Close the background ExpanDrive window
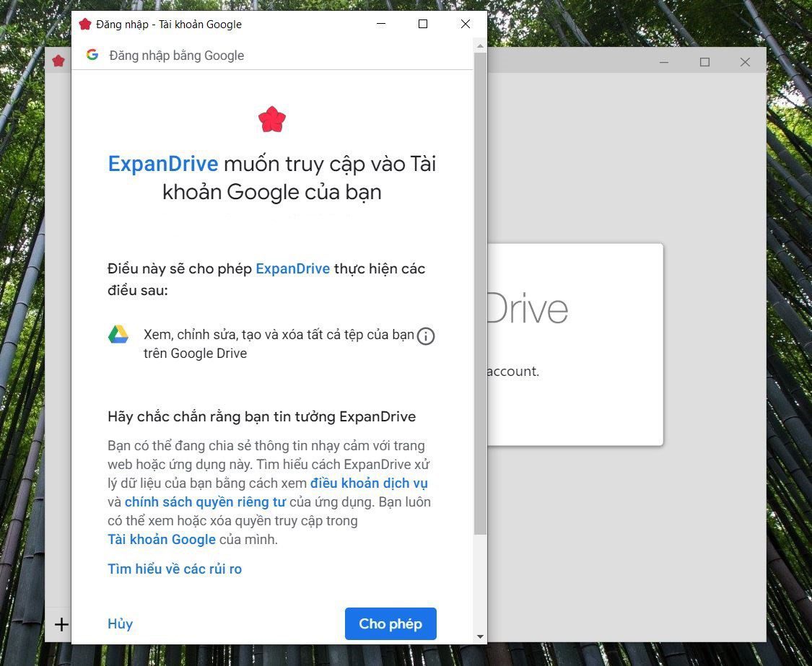The height and width of the screenshot is (666, 812). pos(745,62)
